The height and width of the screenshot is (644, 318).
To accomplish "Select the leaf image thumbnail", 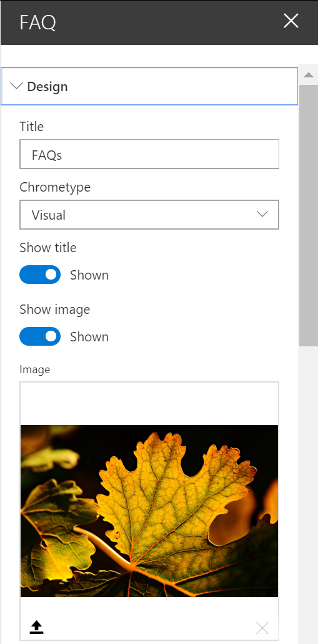I will coord(149,511).
